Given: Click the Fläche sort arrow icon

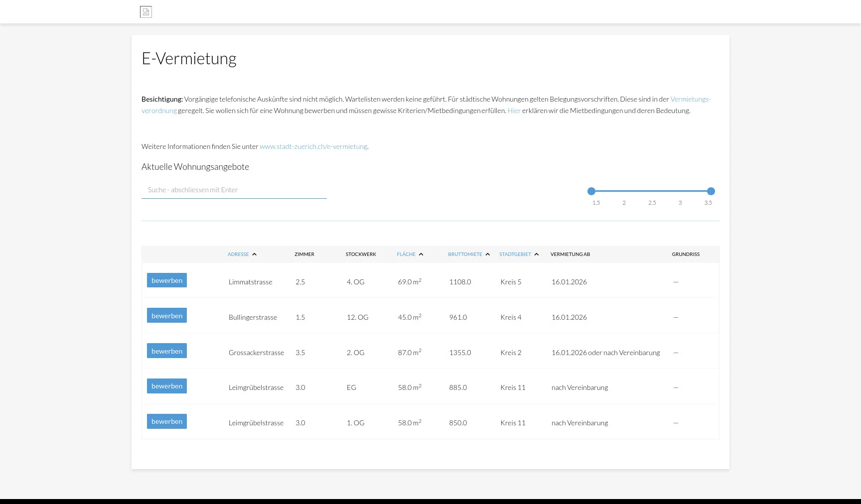Looking at the screenshot, I should (421, 254).
